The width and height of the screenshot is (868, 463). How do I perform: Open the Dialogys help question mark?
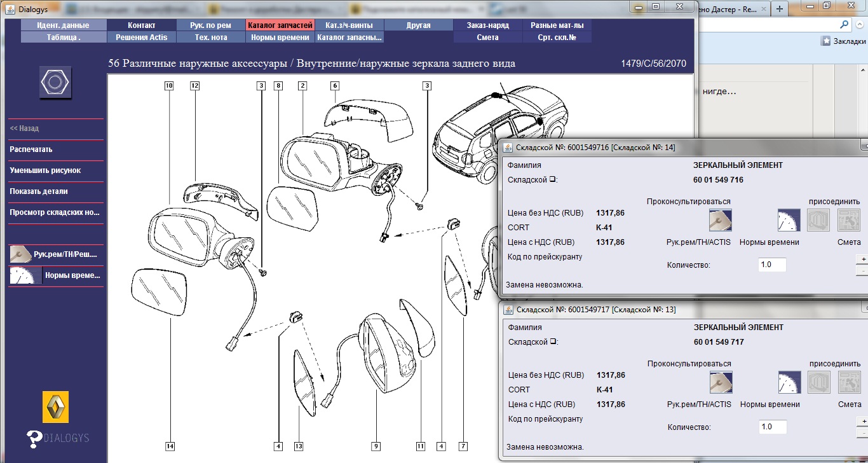[x=34, y=438]
